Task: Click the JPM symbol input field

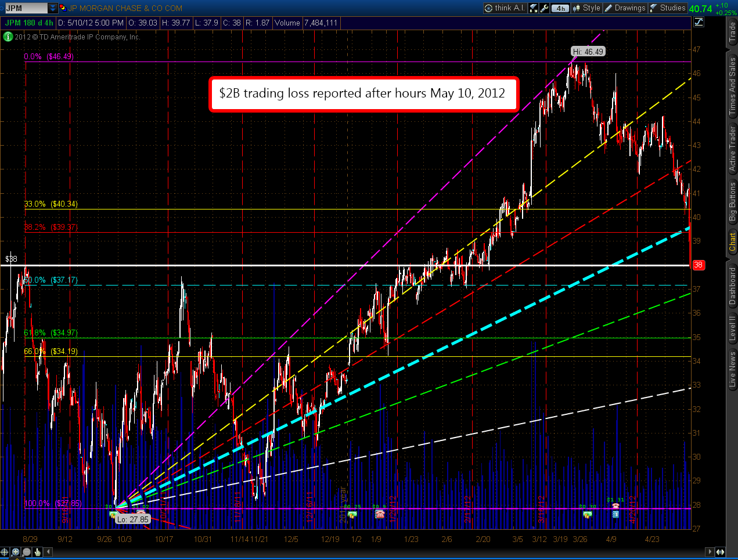Action: pos(26,8)
